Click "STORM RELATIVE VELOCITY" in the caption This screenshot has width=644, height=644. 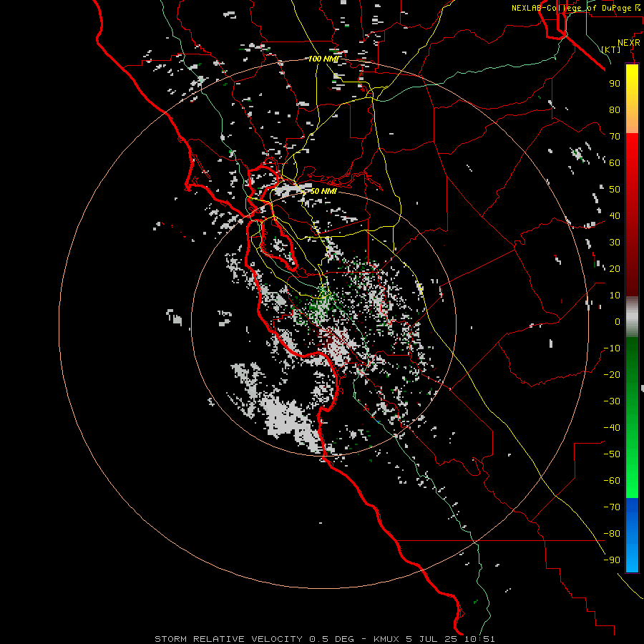228,639
